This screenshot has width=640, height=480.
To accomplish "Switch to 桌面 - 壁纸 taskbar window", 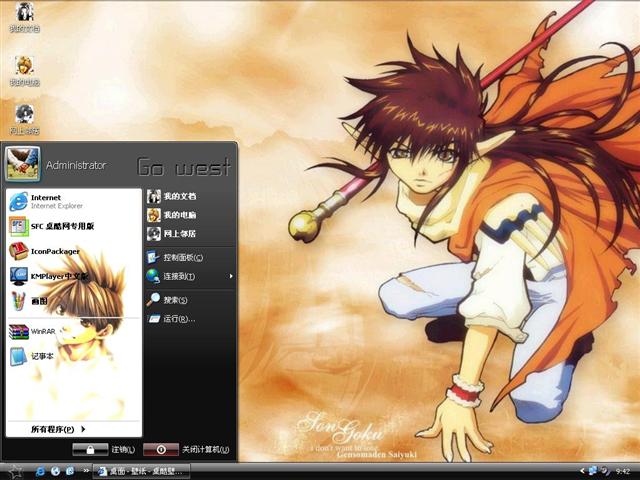I will click(141, 471).
